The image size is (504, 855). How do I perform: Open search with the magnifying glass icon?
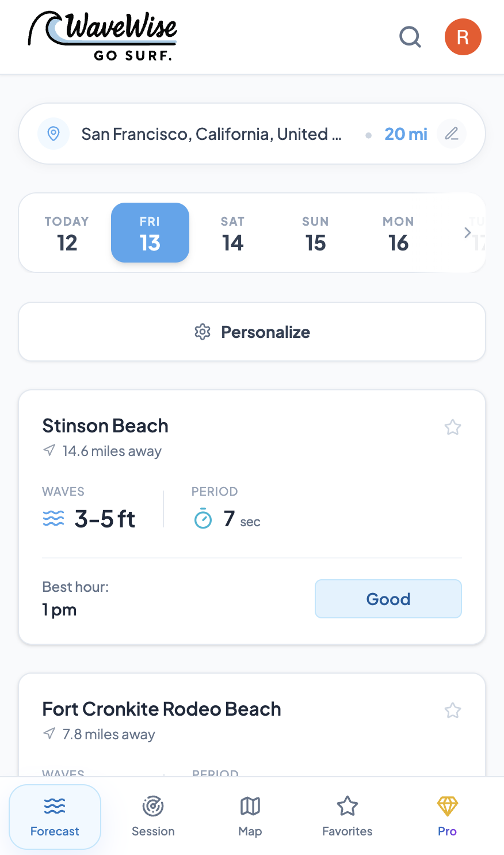click(x=410, y=36)
